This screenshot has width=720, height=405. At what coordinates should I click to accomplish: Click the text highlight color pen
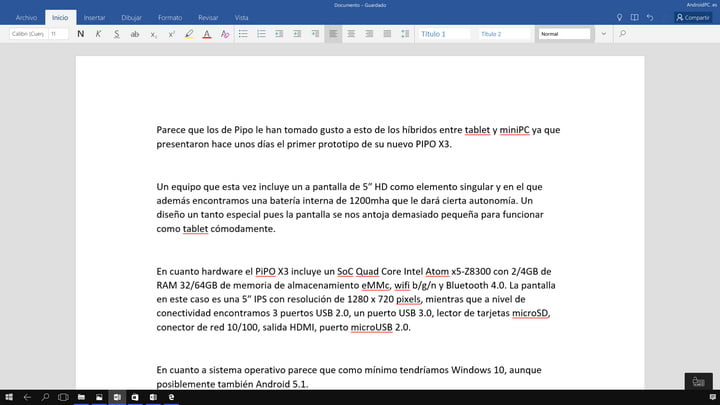[x=189, y=34]
